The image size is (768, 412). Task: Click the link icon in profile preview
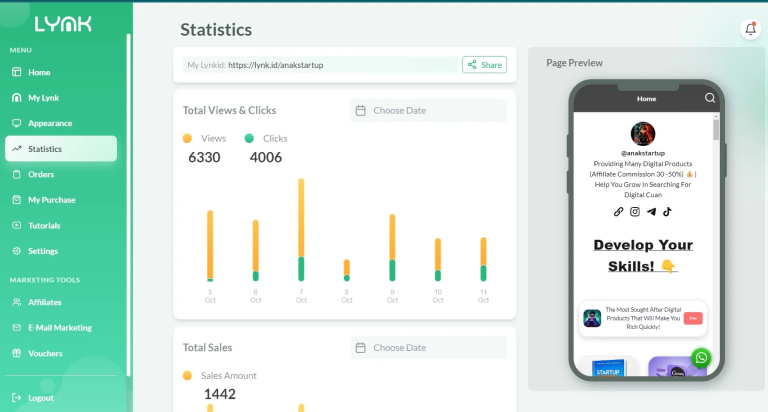(x=618, y=211)
